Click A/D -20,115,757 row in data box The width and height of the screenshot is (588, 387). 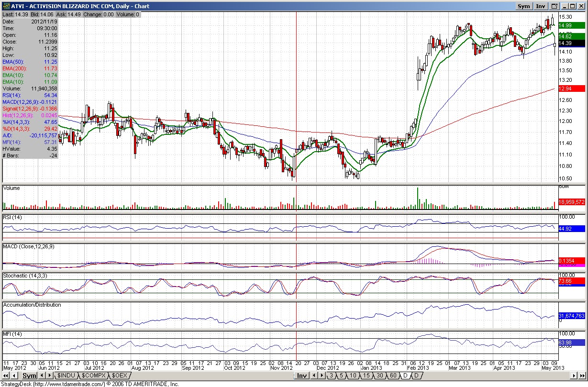pos(30,135)
